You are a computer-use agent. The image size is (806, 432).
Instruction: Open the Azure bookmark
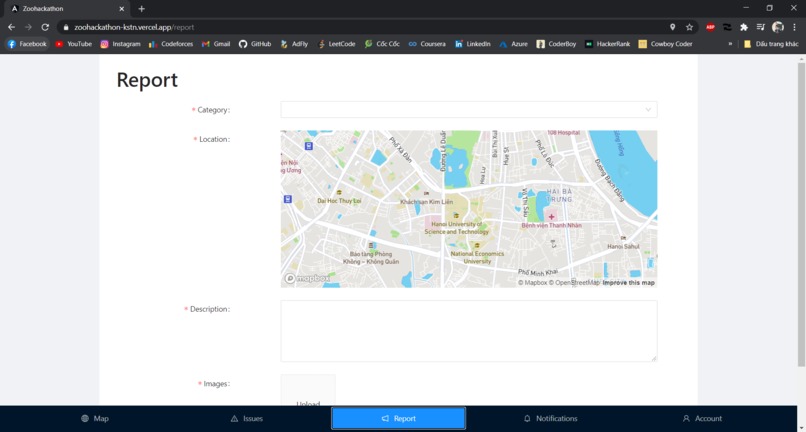514,44
